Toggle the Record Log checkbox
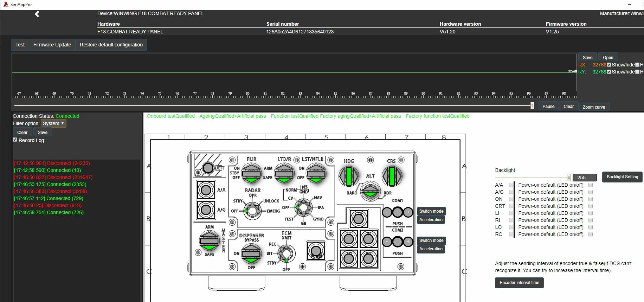Image resolution: width=644 pixels, height=302 pixels. 15,140
